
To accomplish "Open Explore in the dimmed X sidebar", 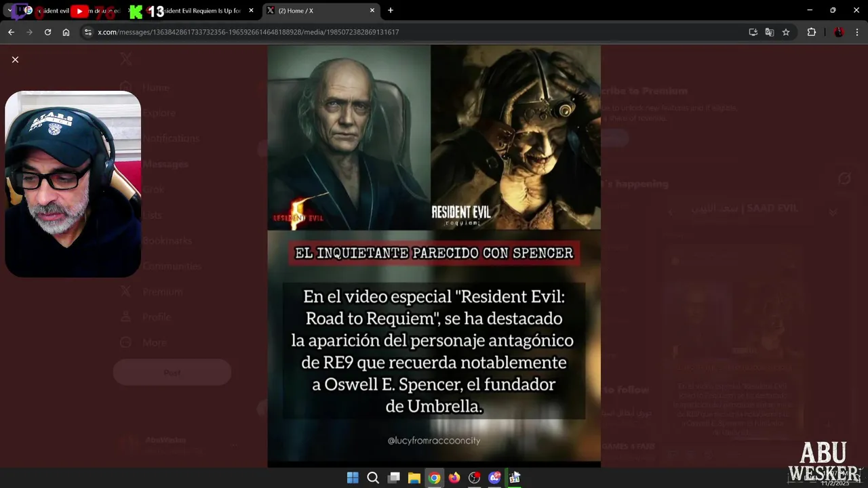I will click(148, 113).
